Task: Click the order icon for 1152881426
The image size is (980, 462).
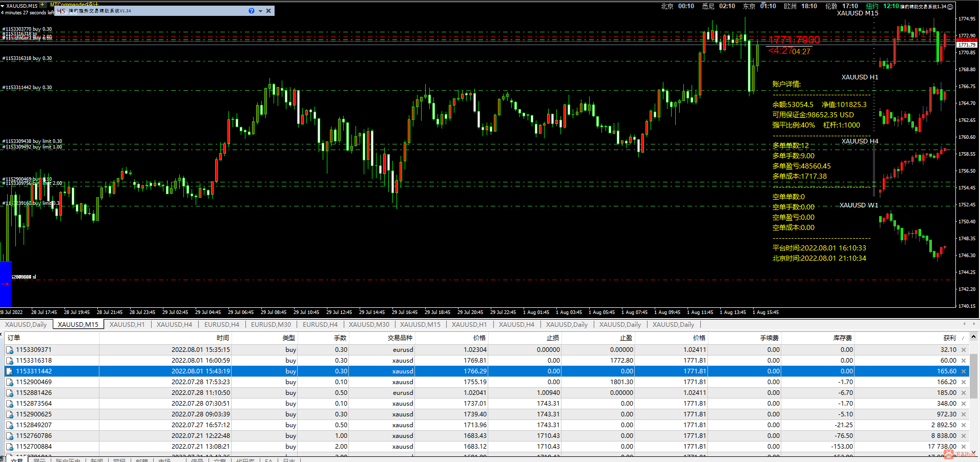Action: 10,393
